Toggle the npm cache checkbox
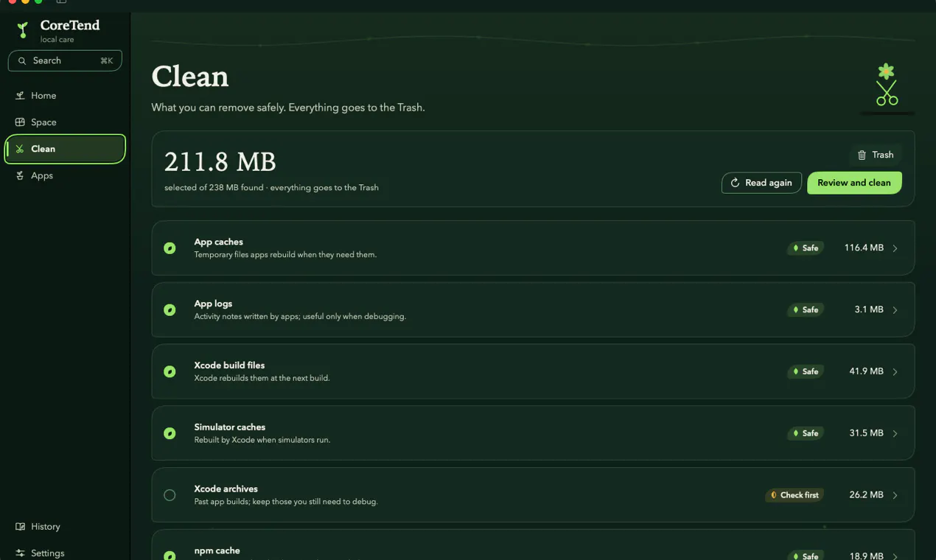The height and width of the screenshot is (560, 936). point(170,556)
